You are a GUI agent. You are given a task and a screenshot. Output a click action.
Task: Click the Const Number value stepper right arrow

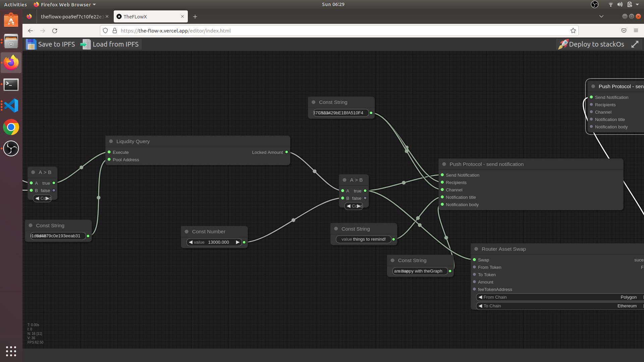[x=237, y=242]
